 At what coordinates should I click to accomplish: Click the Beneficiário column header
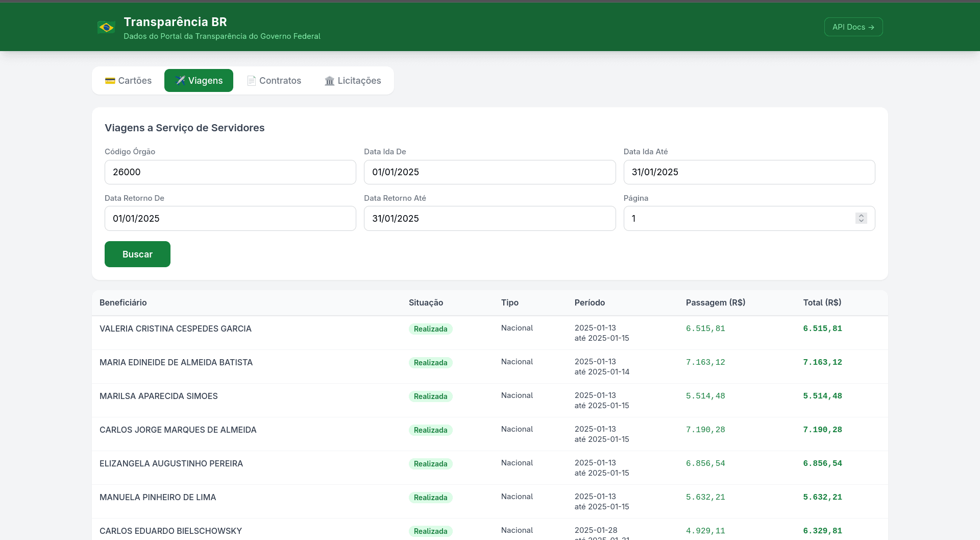point(123,303)
